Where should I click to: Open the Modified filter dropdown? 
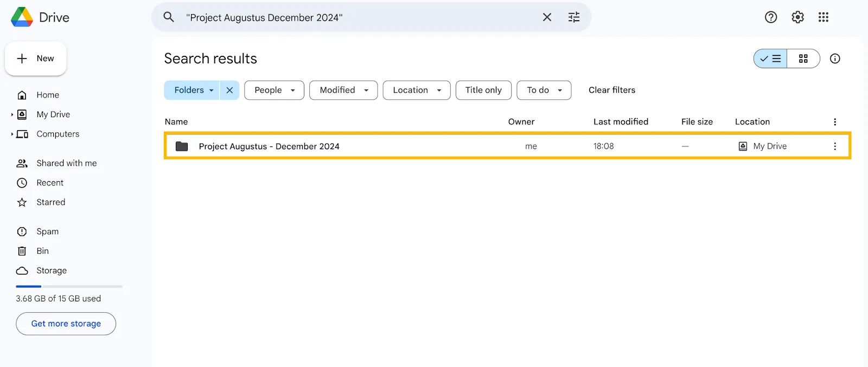point(343,90)
